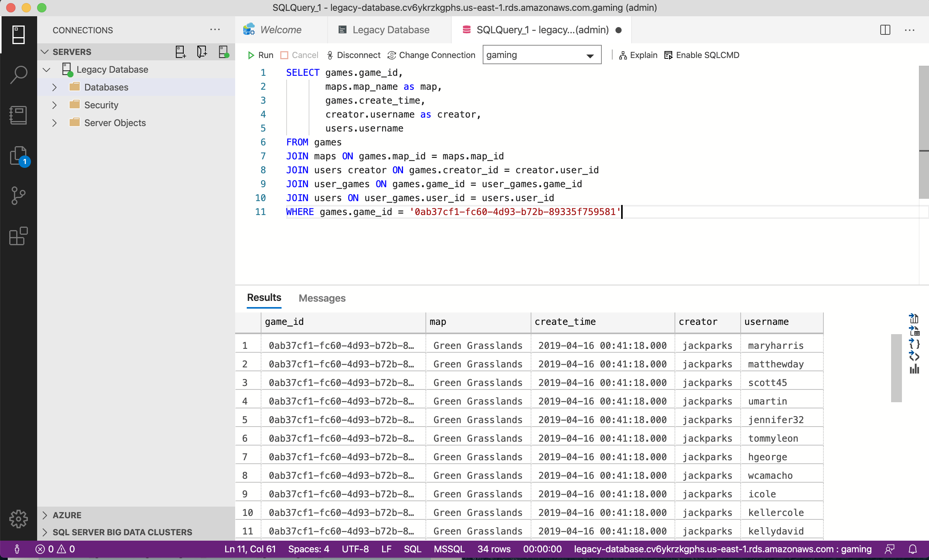Split the editor with split icon
Image resolution: width=929 pixels, height=560 pixels.
(885, 30)
